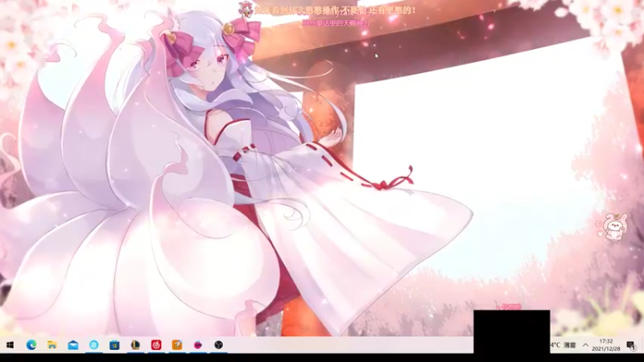Open the orange question-mark app

pyautogui.click(x=177, y=345)
